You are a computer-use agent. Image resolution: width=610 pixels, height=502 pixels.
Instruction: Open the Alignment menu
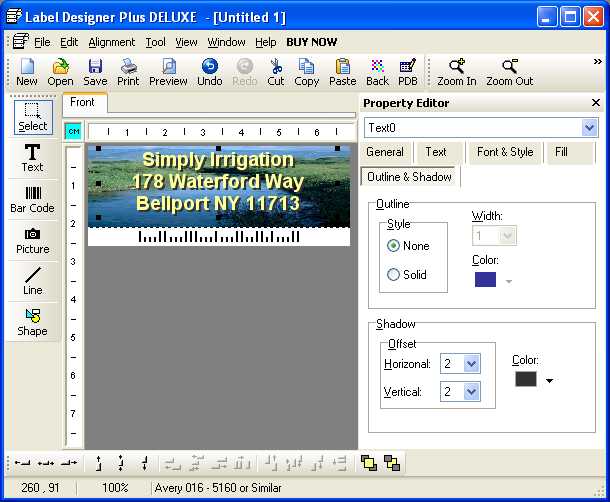point(112,42)
